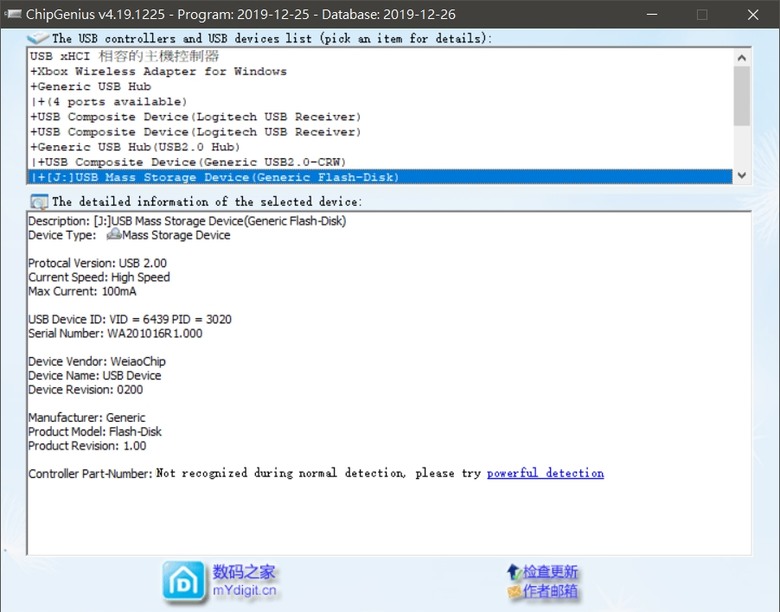The height and width of the screenshot is (612, 780).
Task: Click the Device Vendor: WeiaoChip line
Action: (x=97, y=361)
